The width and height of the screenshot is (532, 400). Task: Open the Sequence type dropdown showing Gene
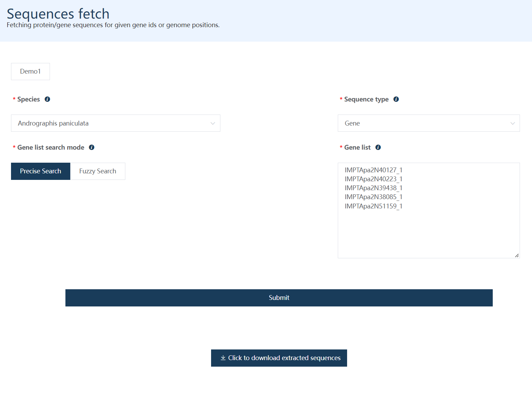coord(429,123)
